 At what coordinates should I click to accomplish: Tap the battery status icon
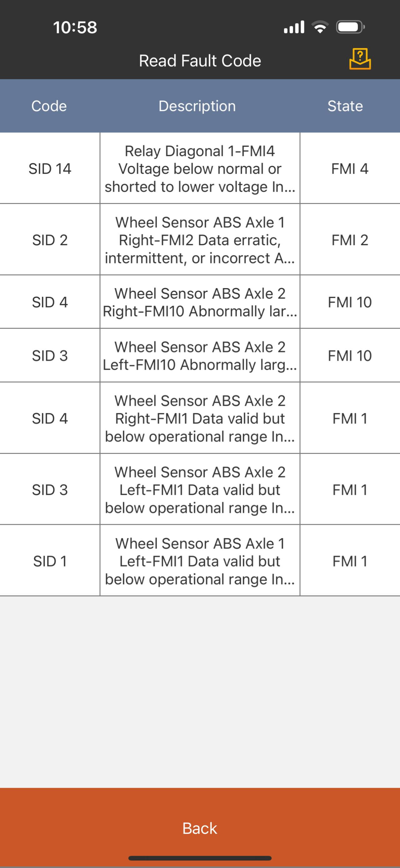350,27
